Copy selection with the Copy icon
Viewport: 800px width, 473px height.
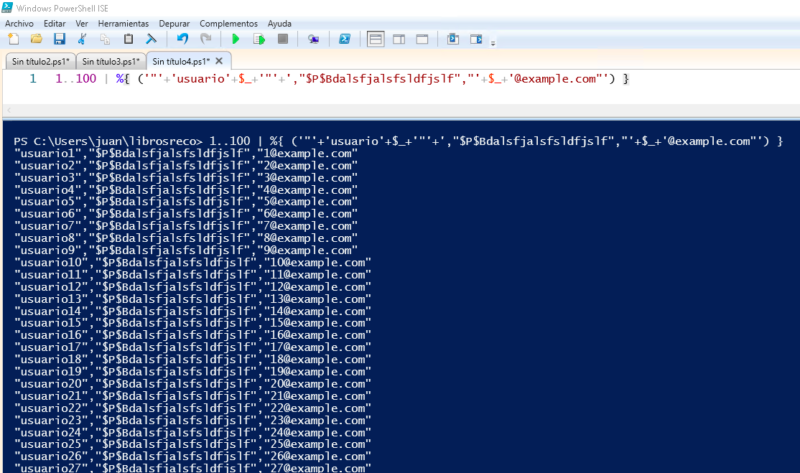[105, 39]
